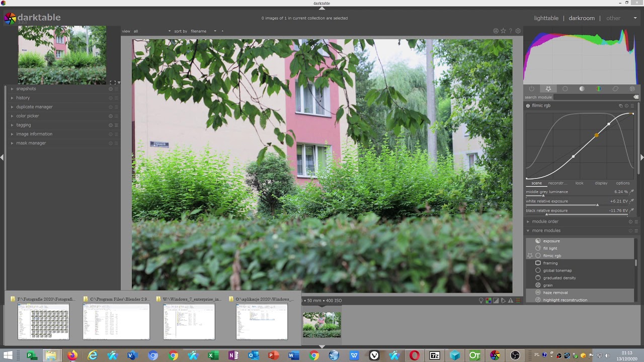The image size is (644, 362).
Task: Toggle global tonemap module in list
Action: pyautogui.click(x=581, y=270)
